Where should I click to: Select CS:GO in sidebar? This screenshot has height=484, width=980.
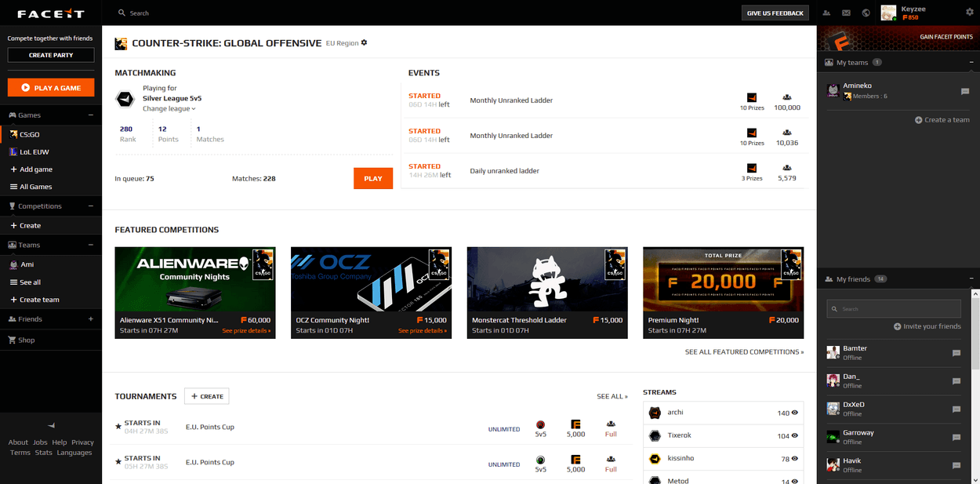(x=51, y=134)
